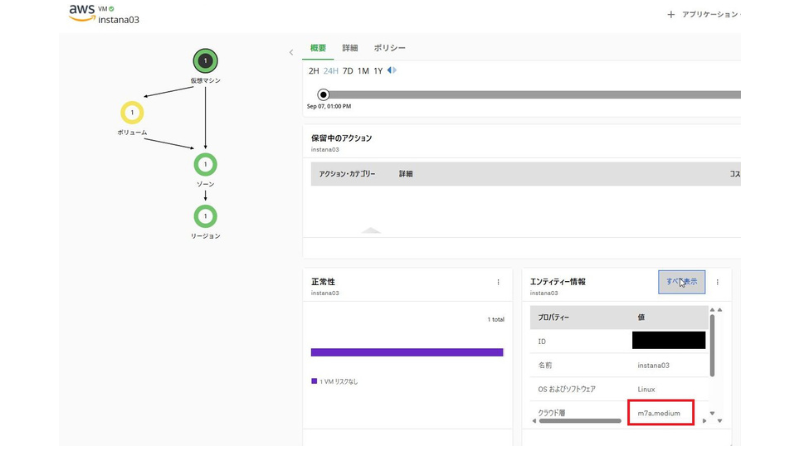Viewport: 800px width, 450px height.
Task: Select the 概要 tab
Action: pyautogui.click(x=318, y=48)
